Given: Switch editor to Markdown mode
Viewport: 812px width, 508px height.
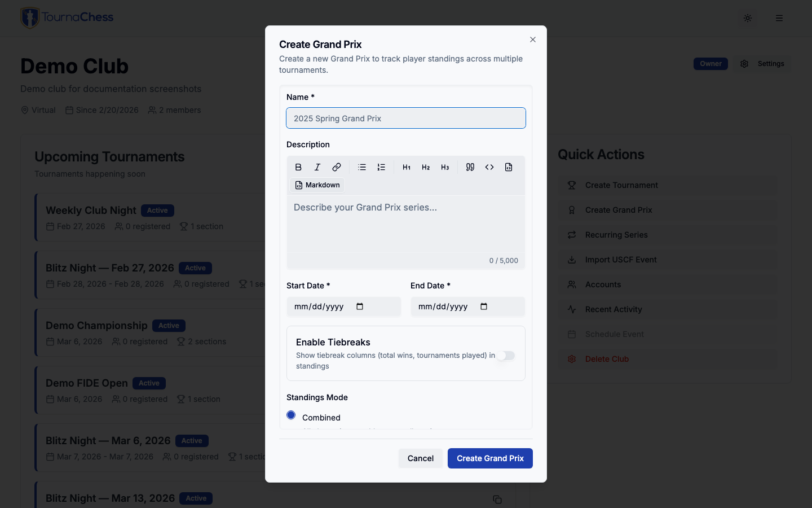Looking at the screenshot, I should coord(317,185).
